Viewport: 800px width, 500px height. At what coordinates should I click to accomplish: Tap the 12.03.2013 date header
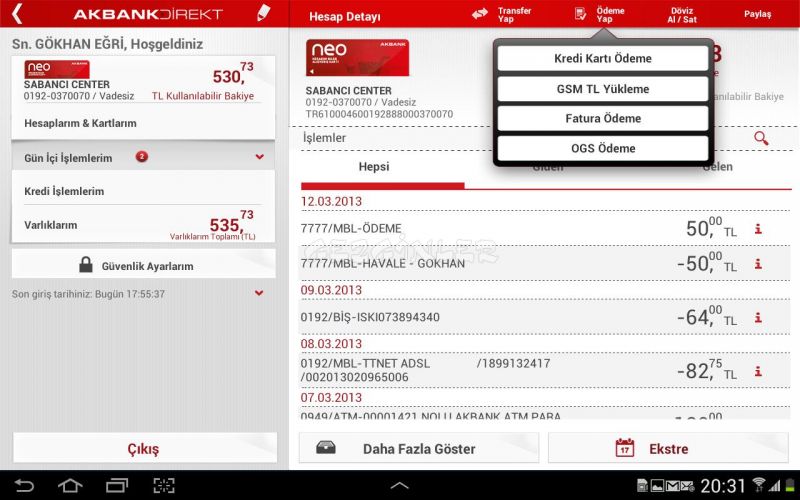click(331, 202)
